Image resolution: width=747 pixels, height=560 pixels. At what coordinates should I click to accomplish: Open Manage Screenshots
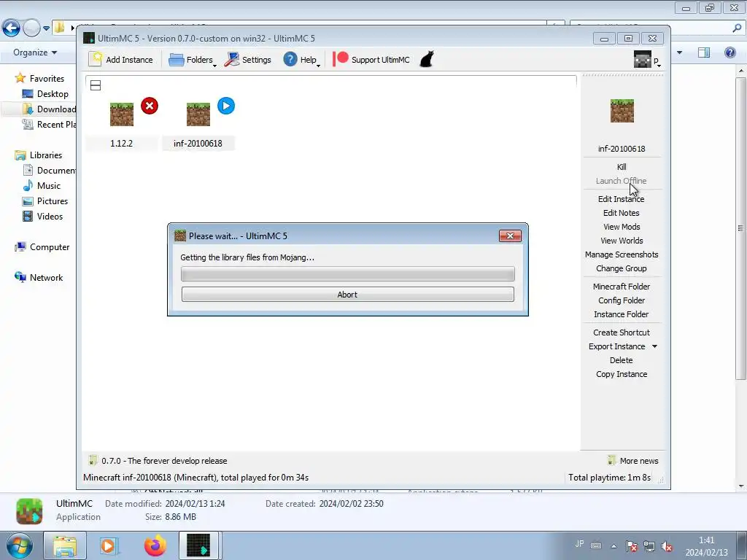[x=622, y=254]
